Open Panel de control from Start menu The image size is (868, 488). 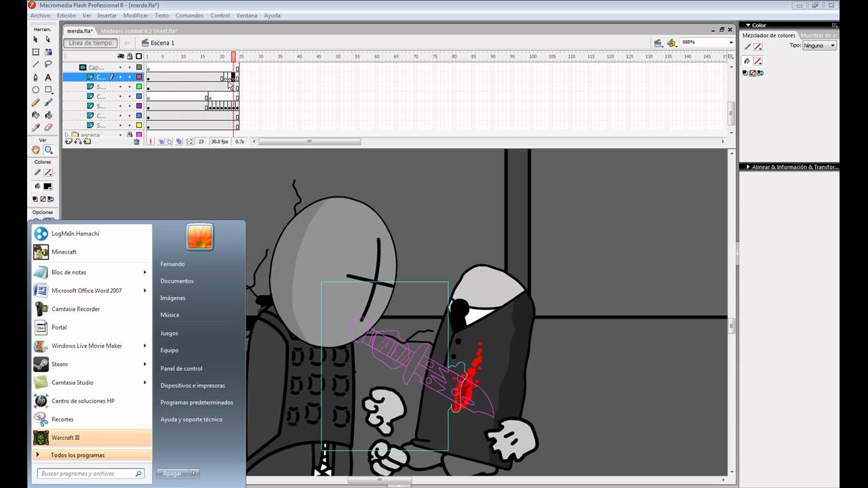coord(181,369)
